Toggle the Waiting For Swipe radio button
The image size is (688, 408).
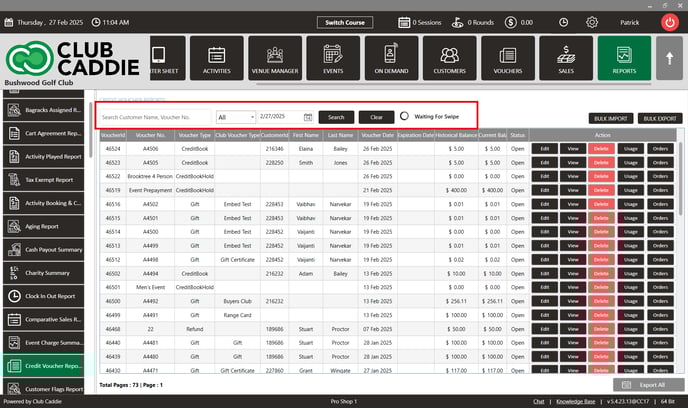(404, 116)
